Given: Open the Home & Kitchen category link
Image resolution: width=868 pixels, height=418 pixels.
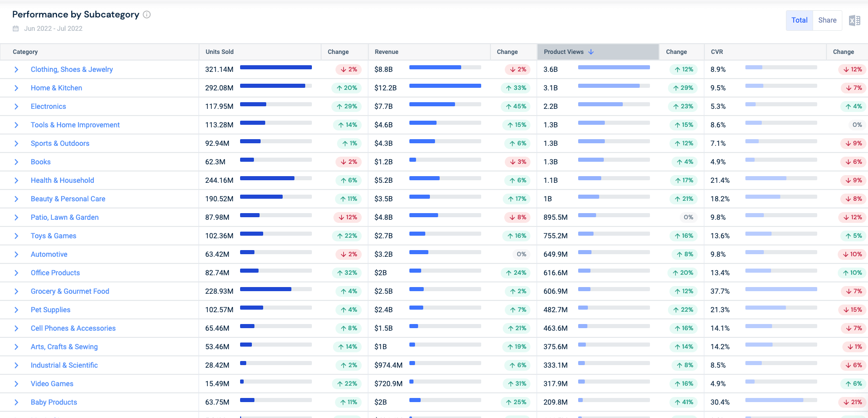Looking at the screenshot, I should [56, 88].
